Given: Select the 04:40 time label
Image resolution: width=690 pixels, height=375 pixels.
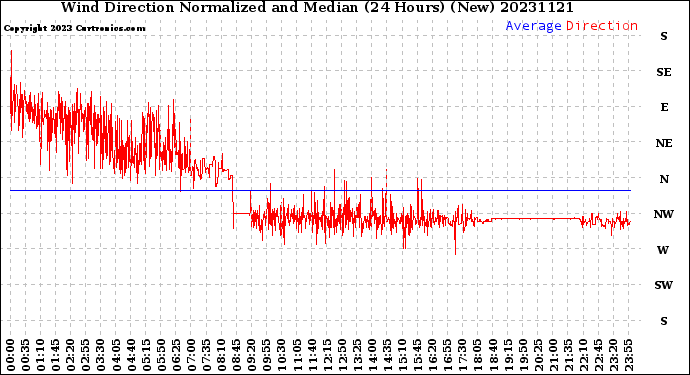Looking at the screenshot, I should click(131, 356).
